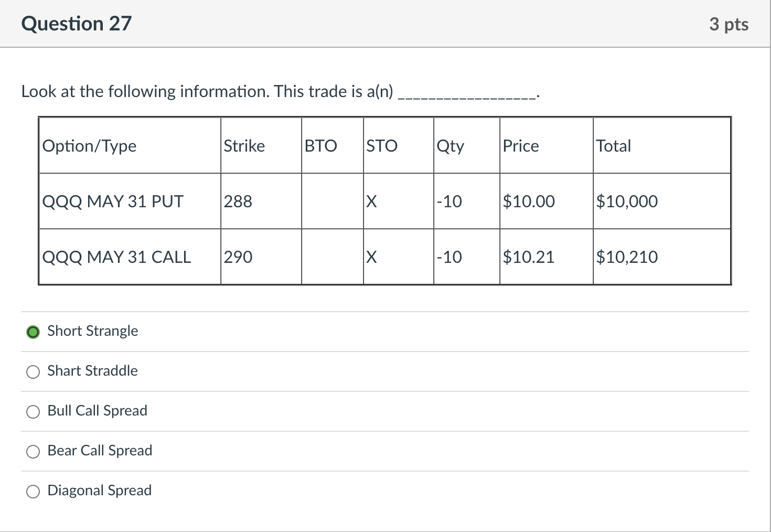Click the QQQ MAY 31 CALL cell
The height and width of the screenshot is (532, 771).
[x=116, y=257]
